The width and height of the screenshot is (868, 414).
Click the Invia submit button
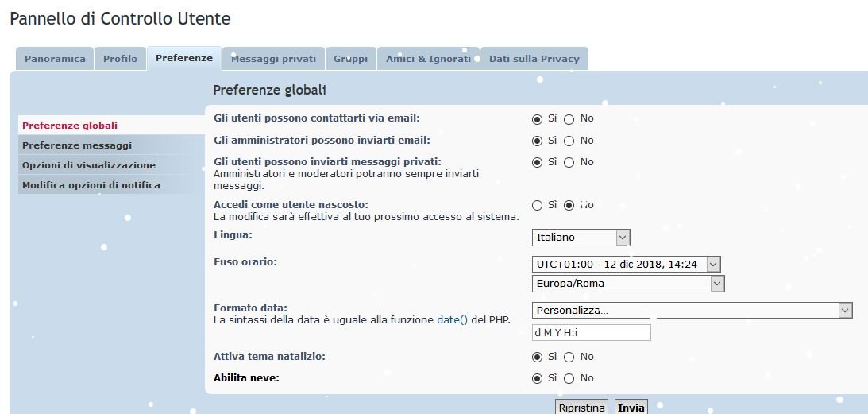coord(631,408)
